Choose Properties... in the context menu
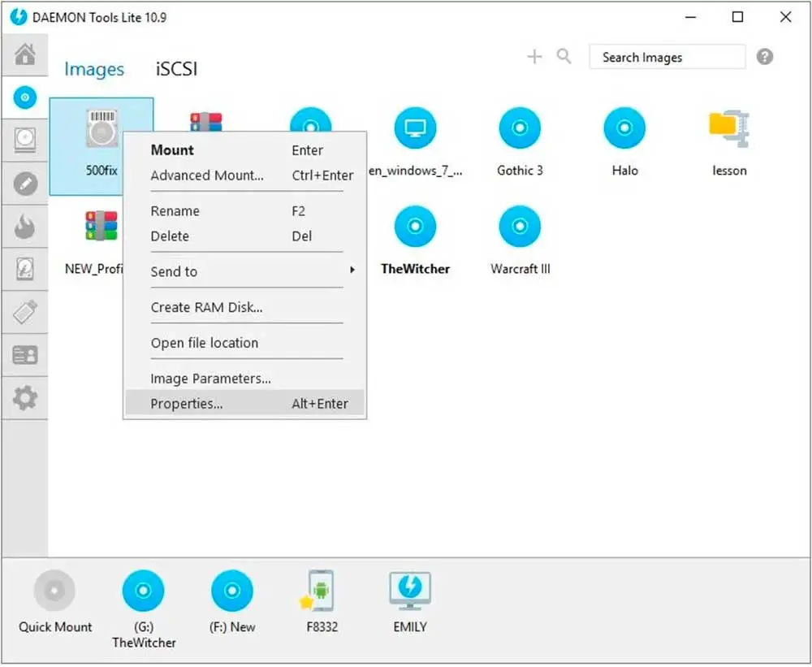 [244, 404]
